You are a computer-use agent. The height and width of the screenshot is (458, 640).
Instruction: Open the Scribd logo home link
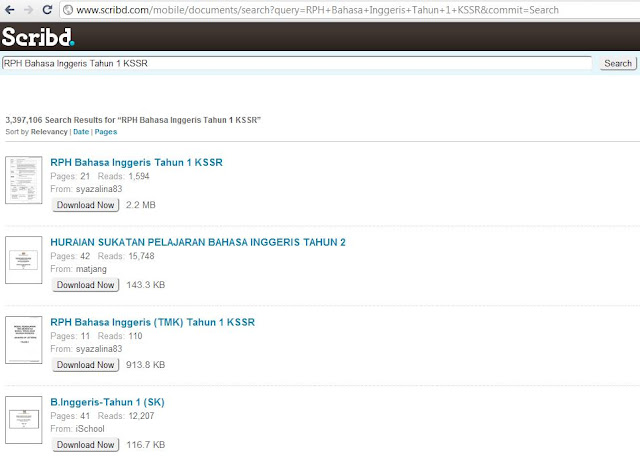(x=38, y=37)
